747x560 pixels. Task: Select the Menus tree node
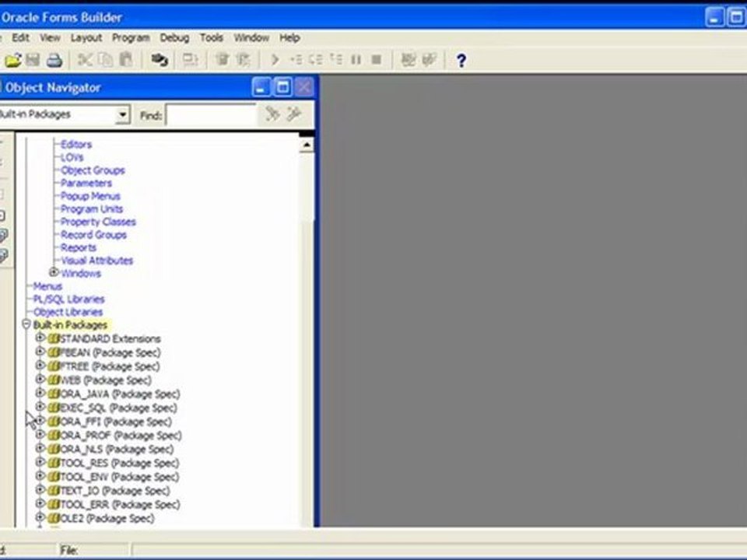tap(47, 285)
